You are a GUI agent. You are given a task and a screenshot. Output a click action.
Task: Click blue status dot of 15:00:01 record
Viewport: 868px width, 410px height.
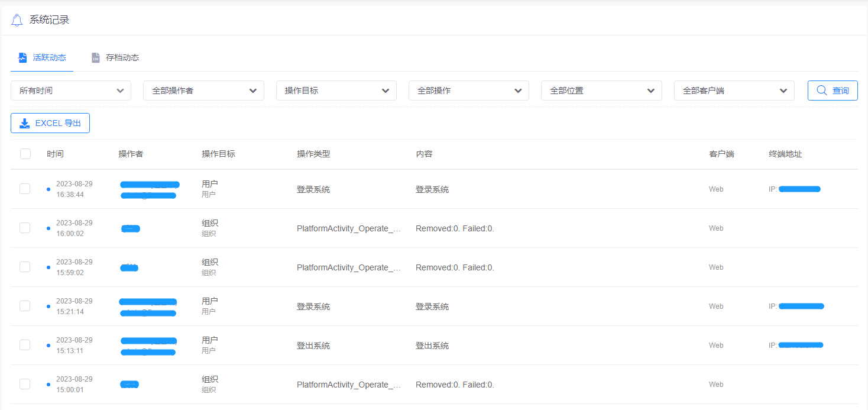pyautogui.click(x=48, y=385)
